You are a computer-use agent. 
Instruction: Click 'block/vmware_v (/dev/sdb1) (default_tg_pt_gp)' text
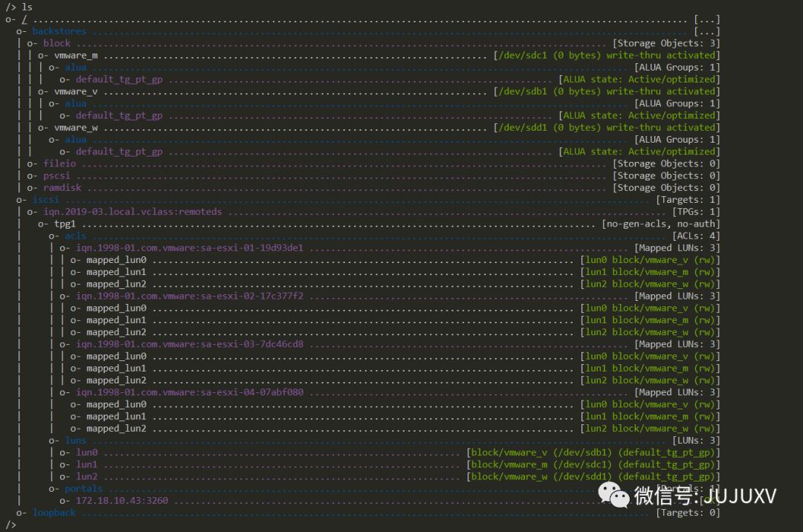coord(593,452)
